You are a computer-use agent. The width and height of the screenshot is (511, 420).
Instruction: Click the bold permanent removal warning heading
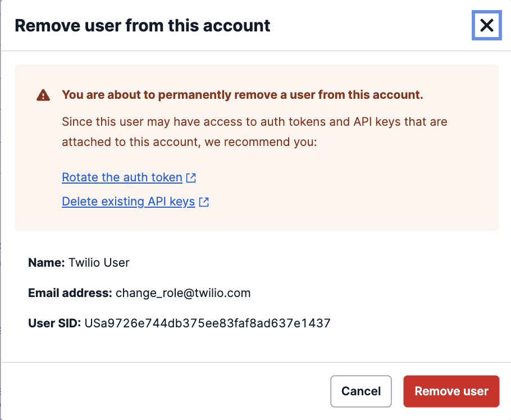242,95
